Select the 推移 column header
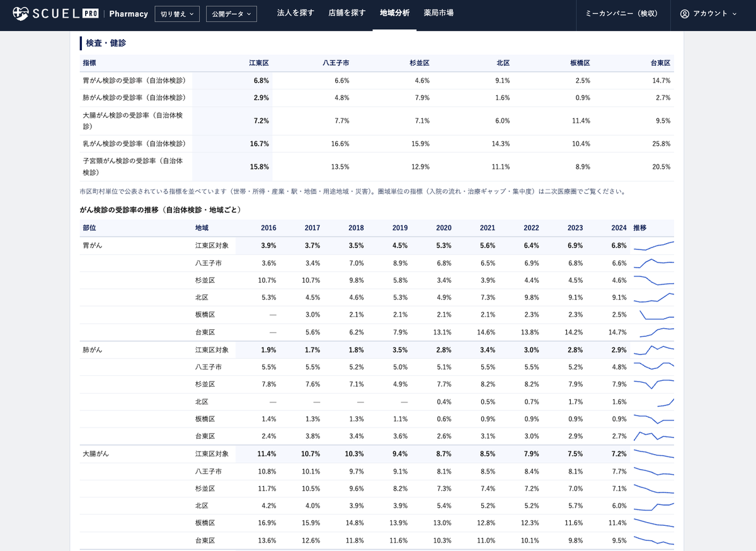Screen dimensions: 756x551 pos(640,228)
